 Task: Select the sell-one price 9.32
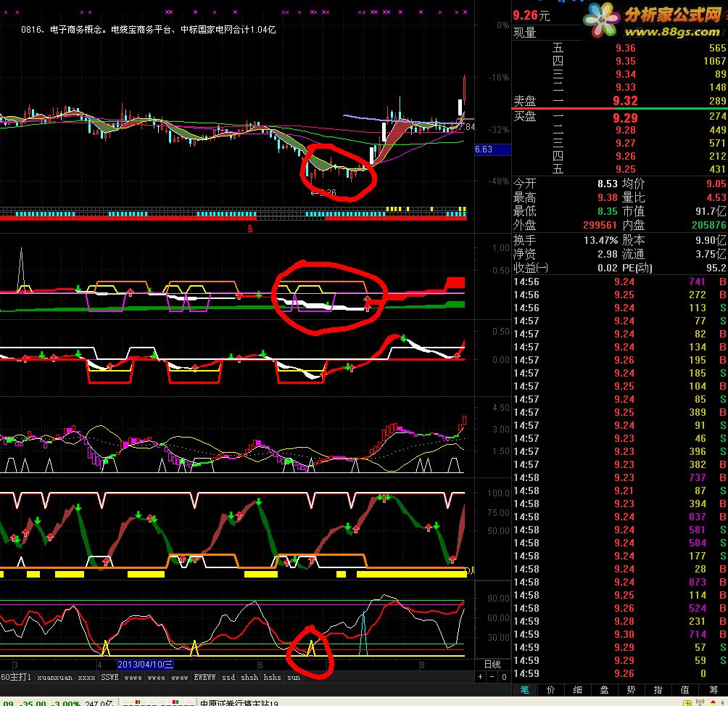click(625, 101)
